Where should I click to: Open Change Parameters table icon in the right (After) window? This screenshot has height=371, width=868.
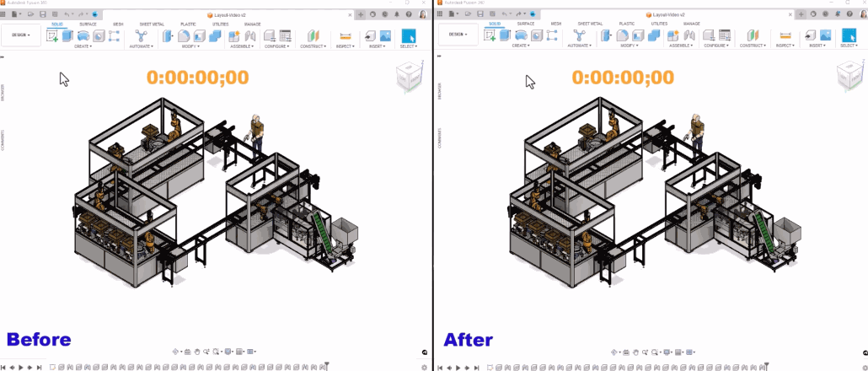tap(725, 36)
